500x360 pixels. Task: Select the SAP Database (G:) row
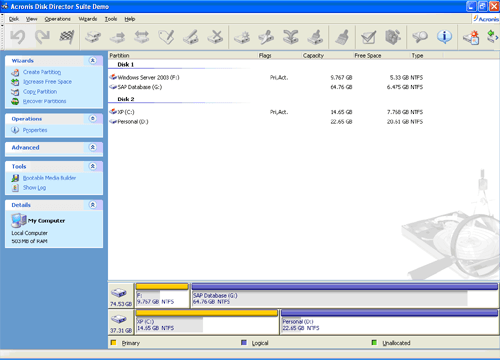266,87
